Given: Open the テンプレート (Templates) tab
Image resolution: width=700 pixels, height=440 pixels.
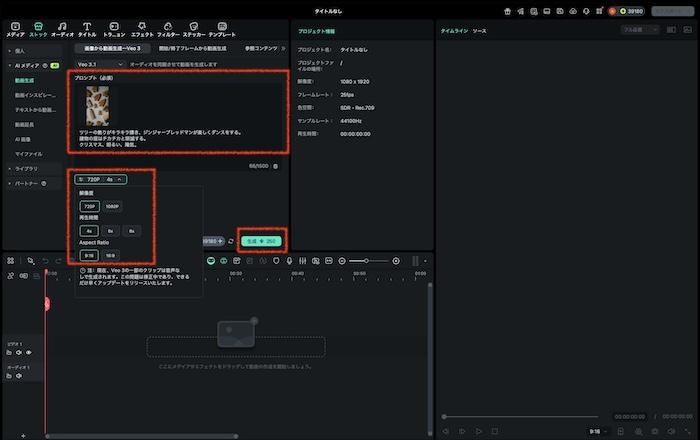Looking at the screenshot, I should tap(223, 25).
